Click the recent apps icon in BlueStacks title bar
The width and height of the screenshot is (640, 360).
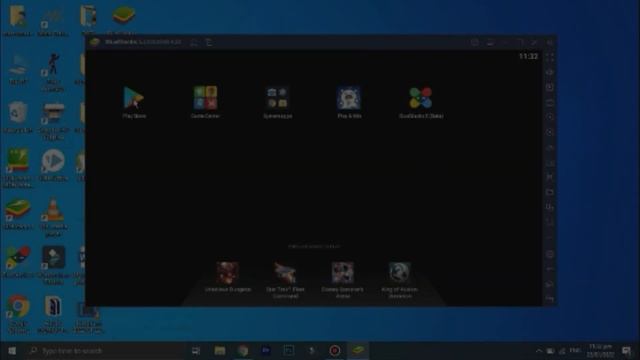(x=209, y=42)
